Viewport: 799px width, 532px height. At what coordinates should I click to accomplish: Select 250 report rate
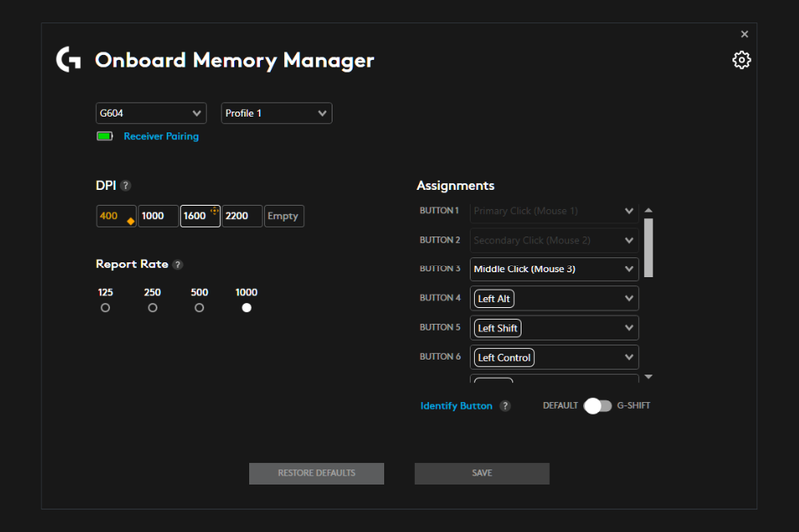click(152, 308)
